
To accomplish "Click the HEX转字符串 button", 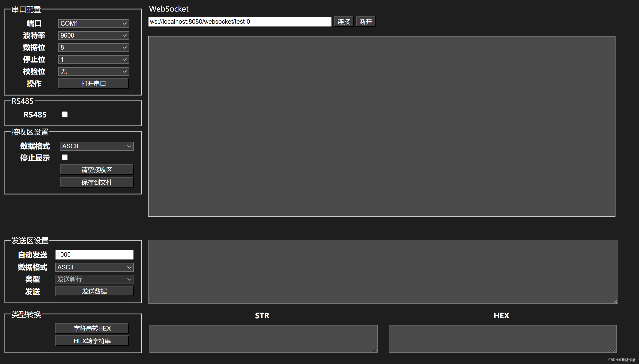I will pyautogui.click(x=92, y=341).
